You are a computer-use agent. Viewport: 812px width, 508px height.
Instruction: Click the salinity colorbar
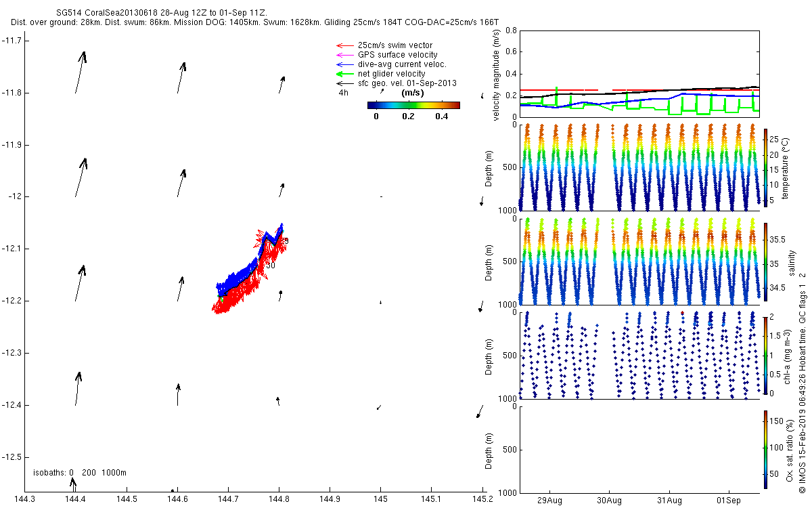tap(765, 261)
